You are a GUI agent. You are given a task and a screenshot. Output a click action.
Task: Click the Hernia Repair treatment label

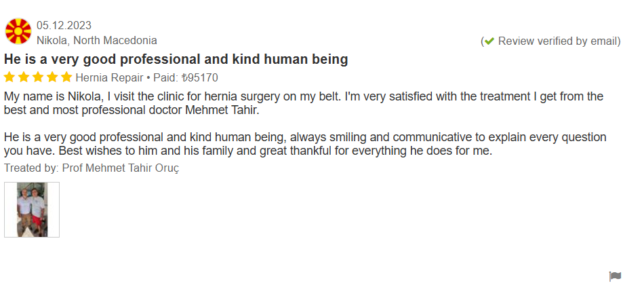point(109,77)
